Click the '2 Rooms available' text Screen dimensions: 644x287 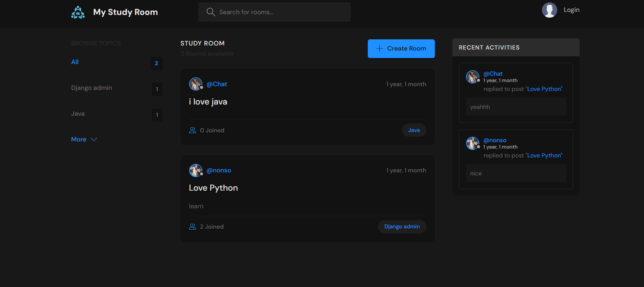point(207,54)
